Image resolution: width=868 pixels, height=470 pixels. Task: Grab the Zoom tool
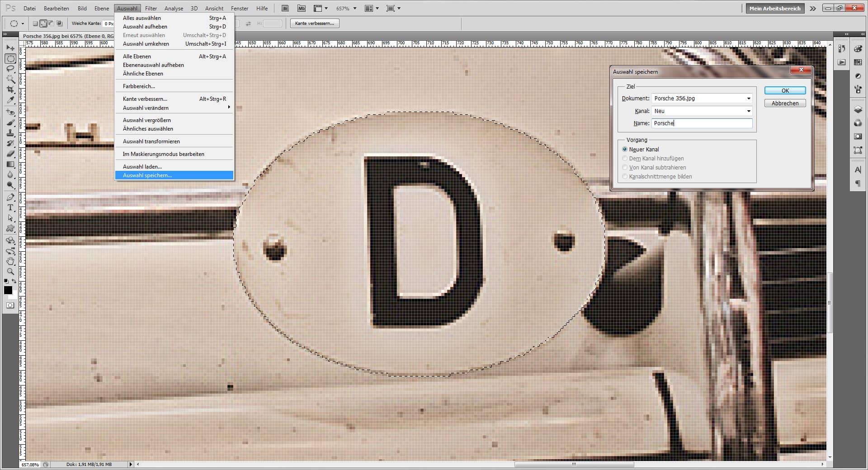(x=10, y=271)
